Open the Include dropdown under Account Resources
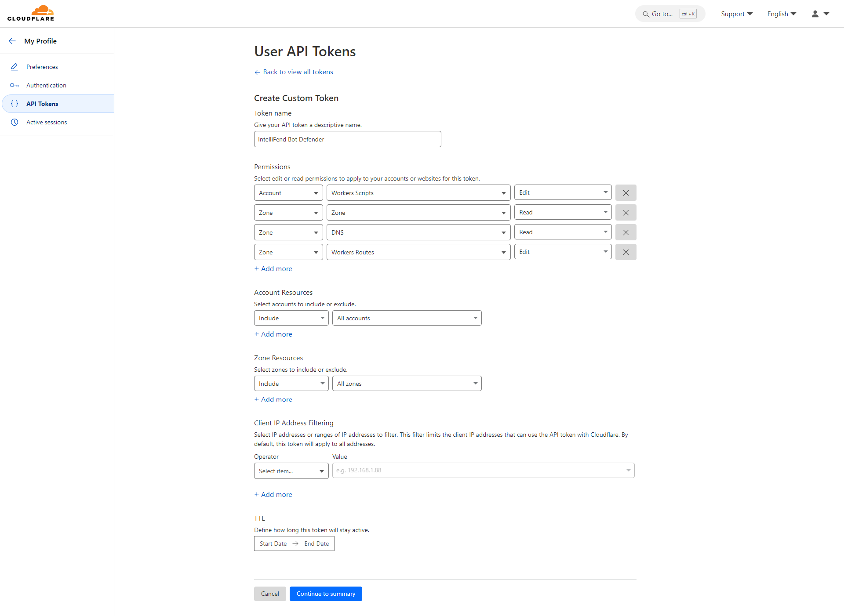The height and width of the screenshot is (616, 844). point(291,318)
